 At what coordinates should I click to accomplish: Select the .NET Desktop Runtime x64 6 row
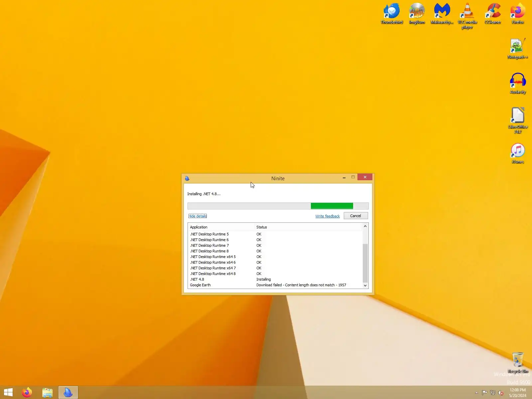(x=275, y=262)
